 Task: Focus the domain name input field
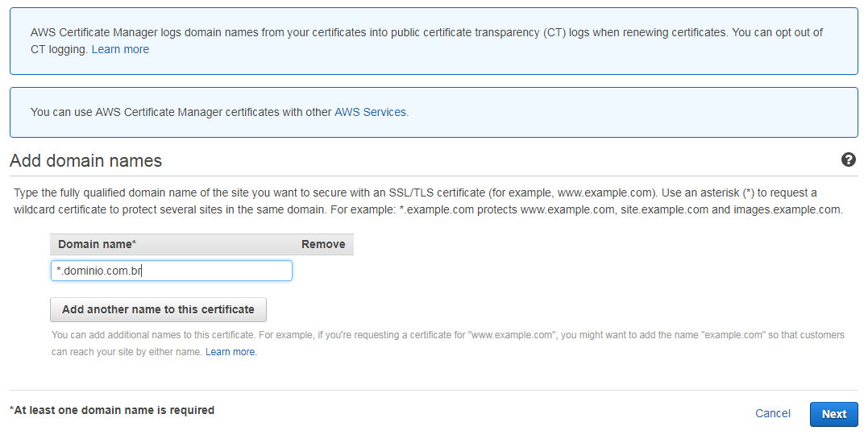tap(171, 271)
